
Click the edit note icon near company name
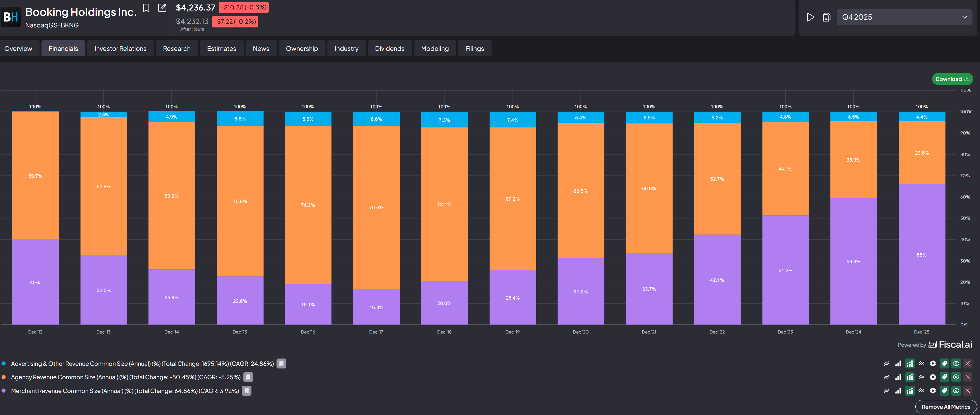(x=162, y=8)
